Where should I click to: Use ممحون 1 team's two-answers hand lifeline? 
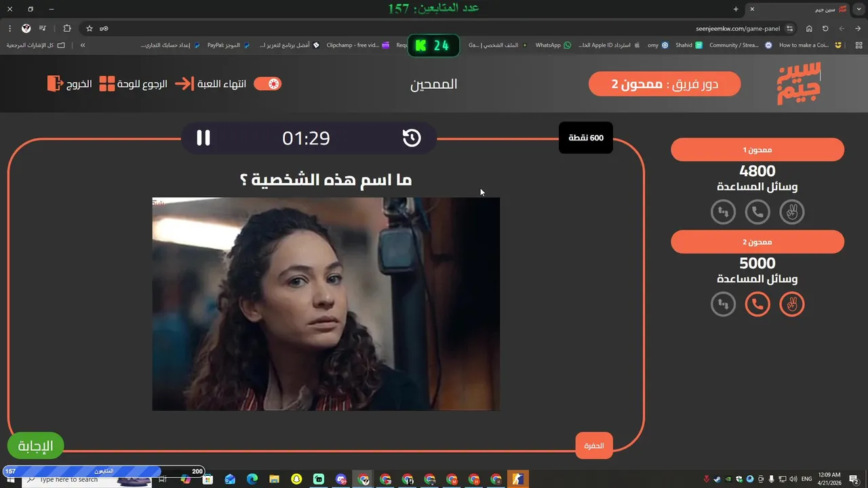(x=792, y=212)
